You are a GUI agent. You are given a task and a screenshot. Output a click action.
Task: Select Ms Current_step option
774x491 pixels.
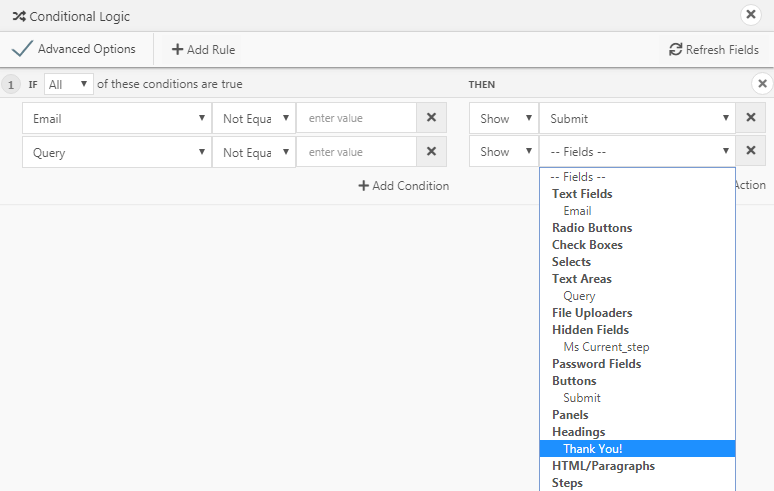coord(637,347)
